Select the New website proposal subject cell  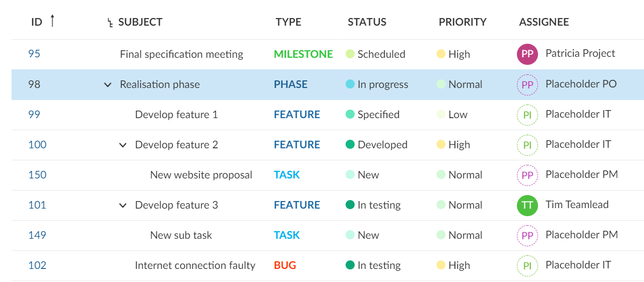pyautogui.click(x=201, y=175)
